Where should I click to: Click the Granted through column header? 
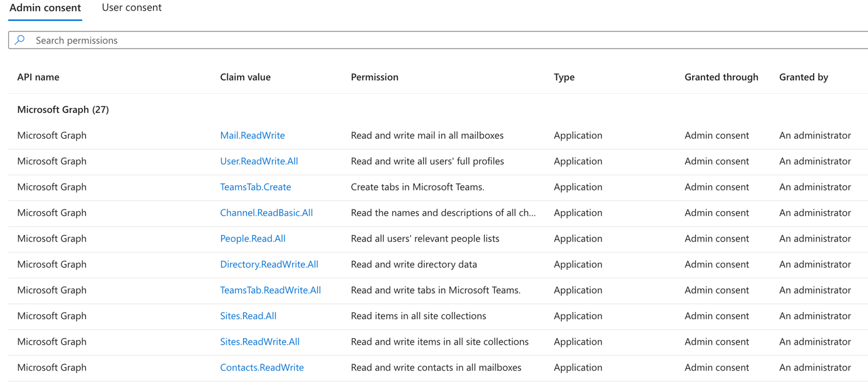(721, 77)
